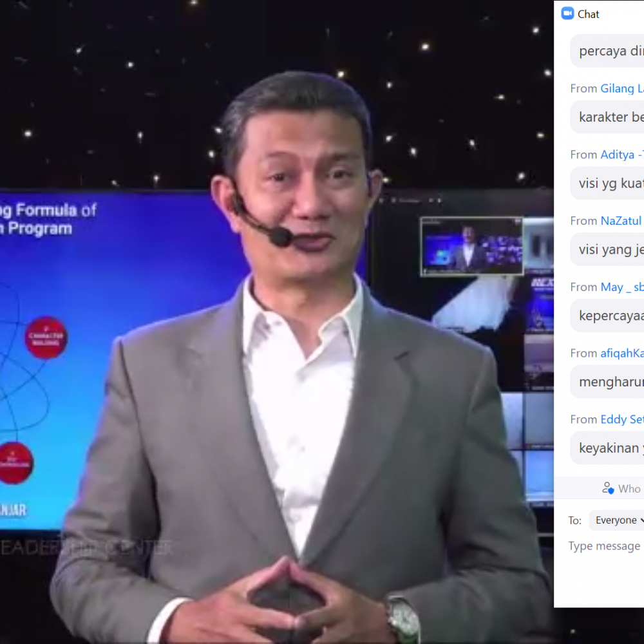Select the 'keyakinan' chat message bubble

click(x=607, y=448)
